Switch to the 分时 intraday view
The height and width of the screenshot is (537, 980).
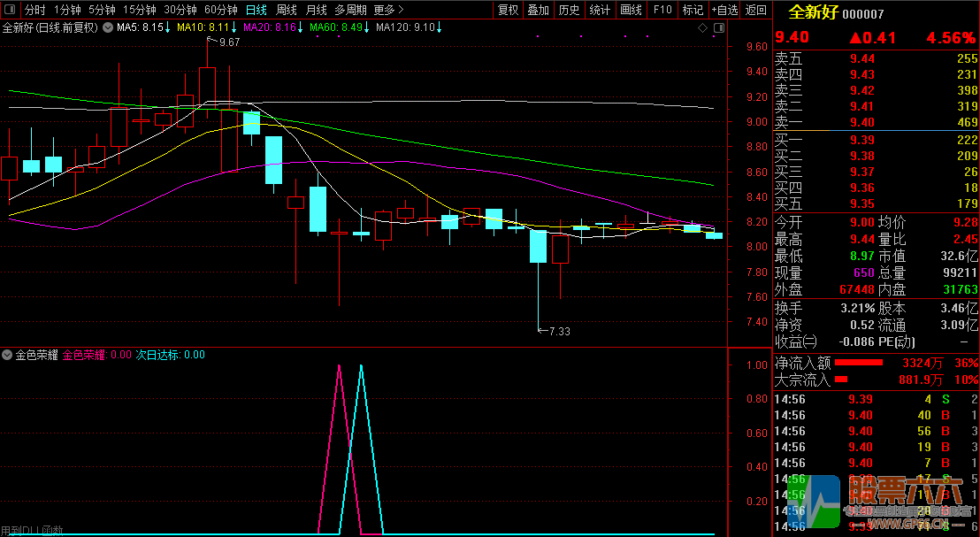tap(34, 11)
